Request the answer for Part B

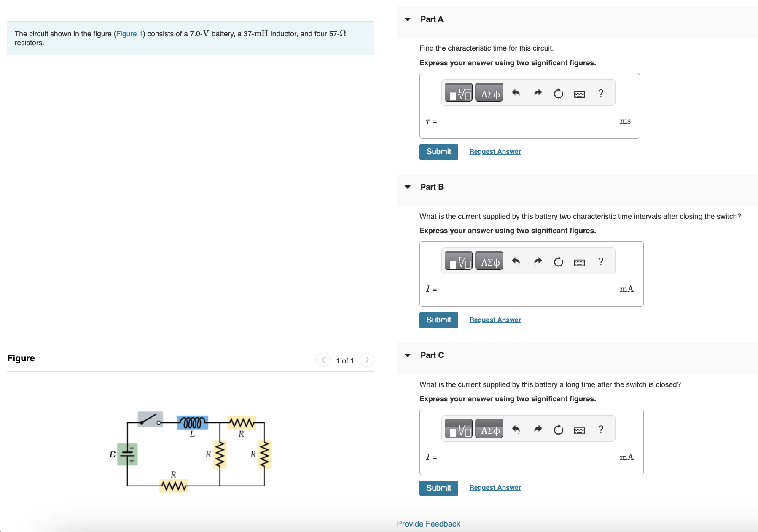(495, 320)
